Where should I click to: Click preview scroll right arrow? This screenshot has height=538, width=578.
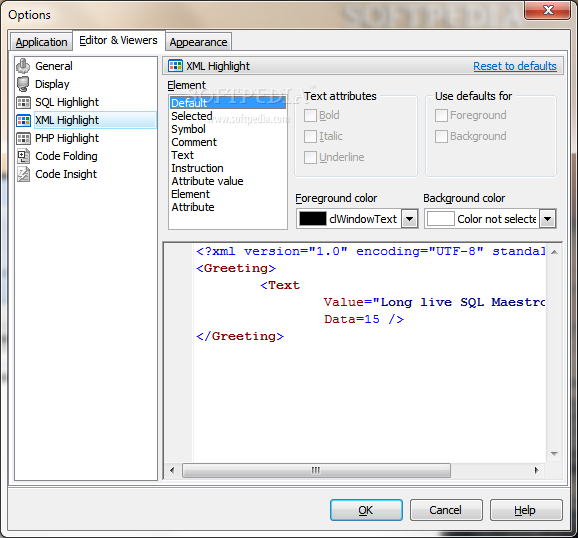pyautogui.click(x=536, y=470)
